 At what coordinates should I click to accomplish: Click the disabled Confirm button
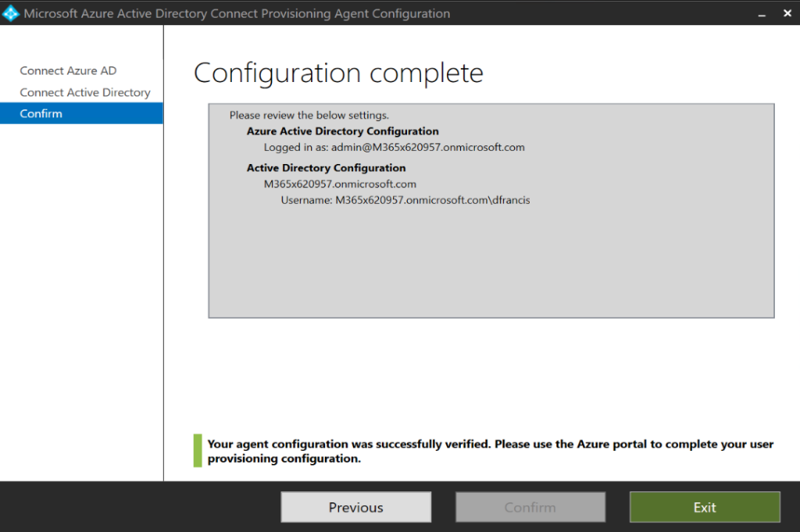[530, 506]
